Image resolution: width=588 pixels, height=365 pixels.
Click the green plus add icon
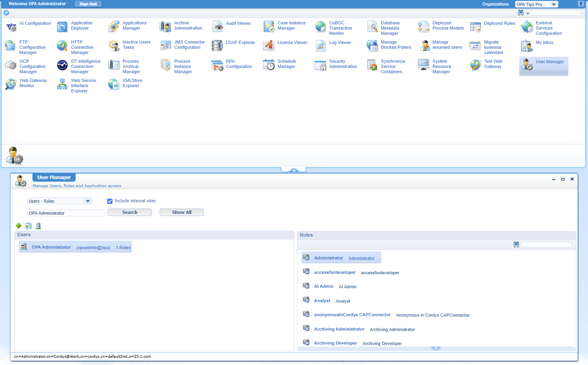pyautogui.click(x=18, y=226)
